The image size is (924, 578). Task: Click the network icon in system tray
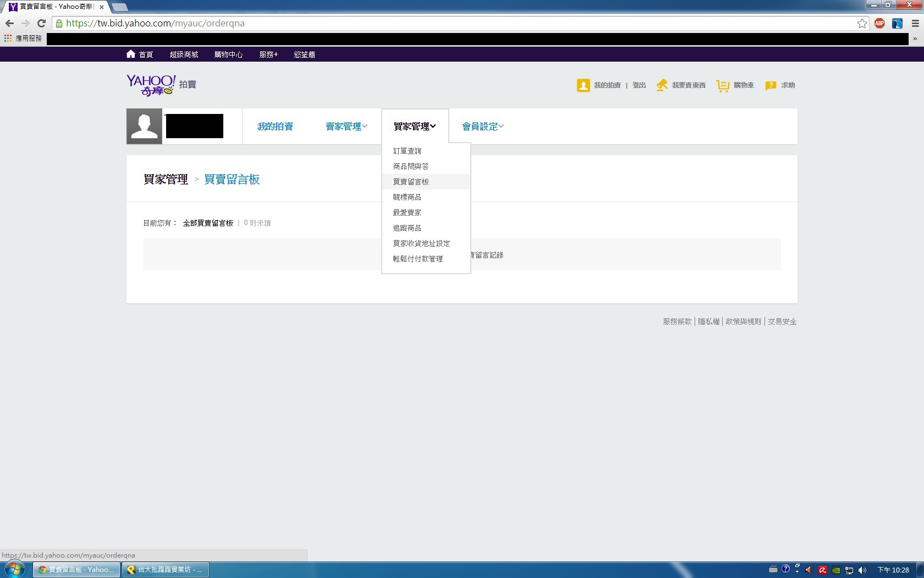(x=849, y=570)
